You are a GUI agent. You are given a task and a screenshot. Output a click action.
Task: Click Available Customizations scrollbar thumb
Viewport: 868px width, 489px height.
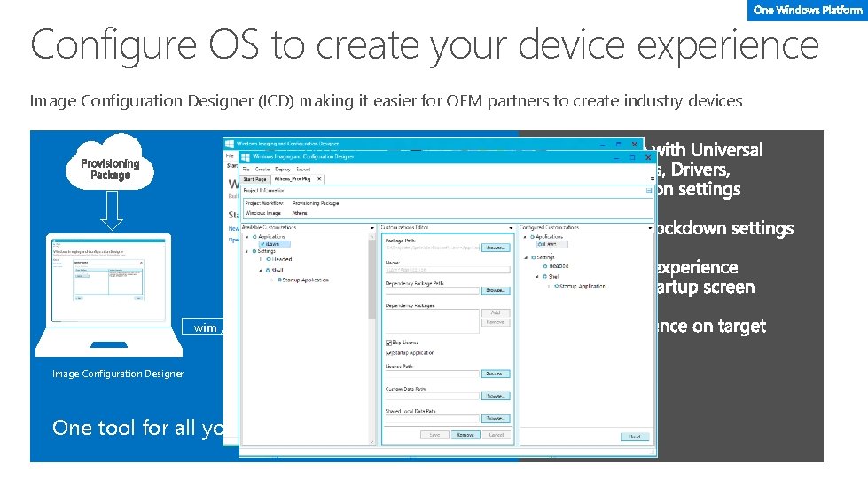372,280
